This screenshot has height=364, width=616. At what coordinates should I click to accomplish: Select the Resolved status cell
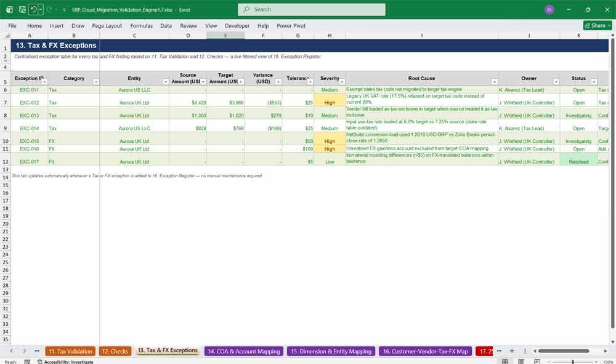click(578, 159)
